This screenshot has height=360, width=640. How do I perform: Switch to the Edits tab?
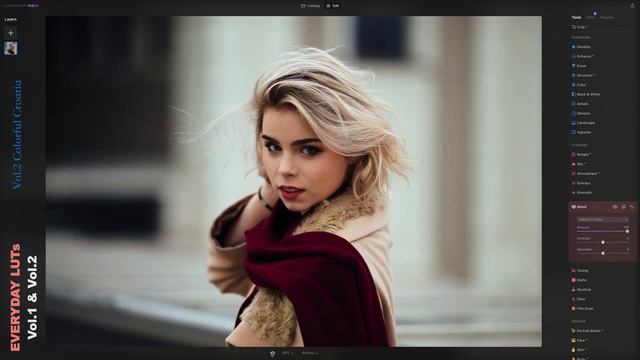click(590, 18)
